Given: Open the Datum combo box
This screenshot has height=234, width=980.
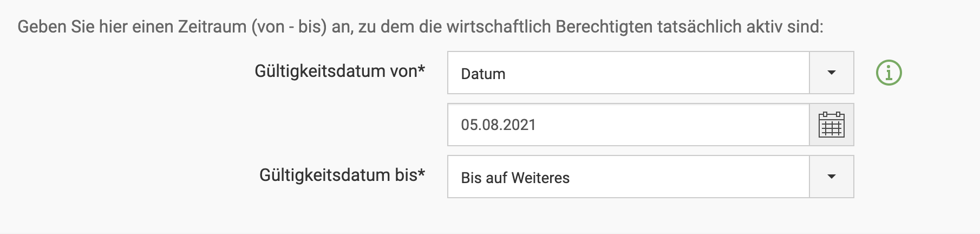Looking at the screenshot, I should coord(628,73).
